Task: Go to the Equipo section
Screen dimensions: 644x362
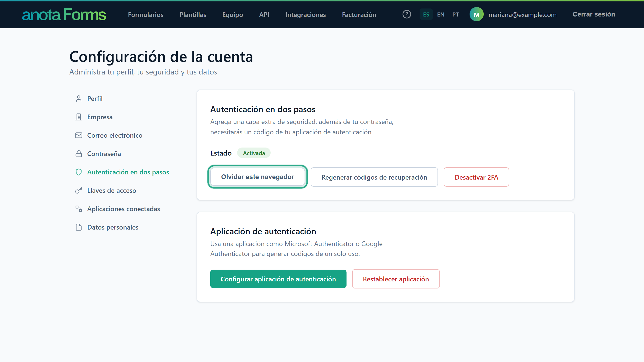Action: (232, 15)
